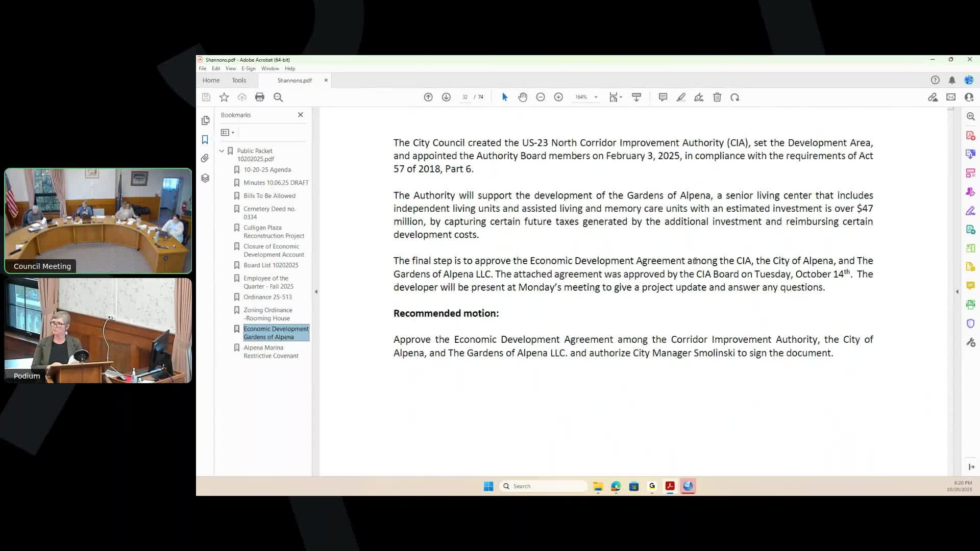This screenshot has height=551, width=980.
Task: Select the Highlight text pen tool
Action: pos(681,97)
